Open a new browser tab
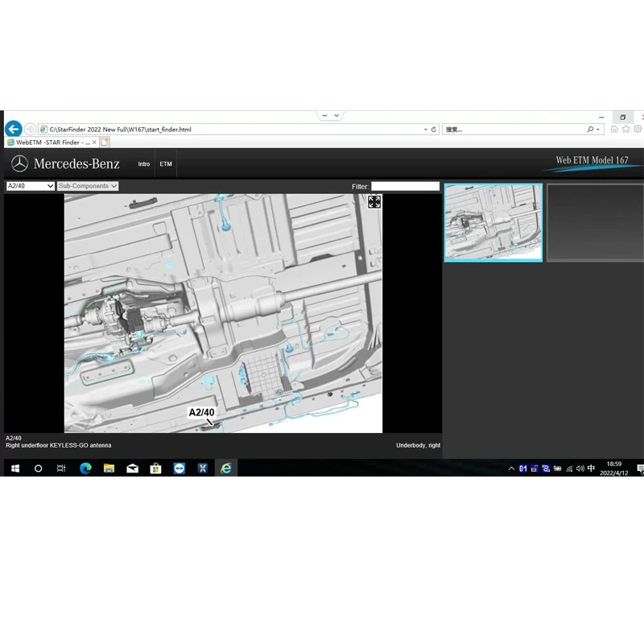The image size is (644, 644). pos(105,142)
